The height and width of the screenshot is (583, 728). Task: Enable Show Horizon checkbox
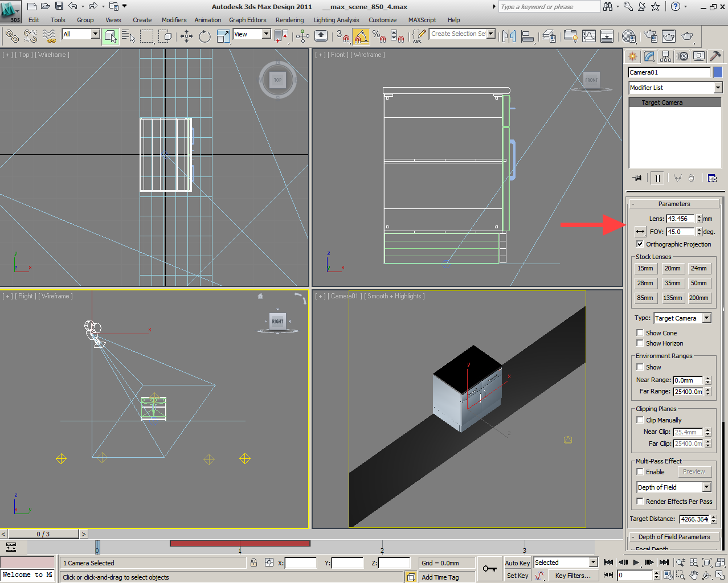click(640, 343)
